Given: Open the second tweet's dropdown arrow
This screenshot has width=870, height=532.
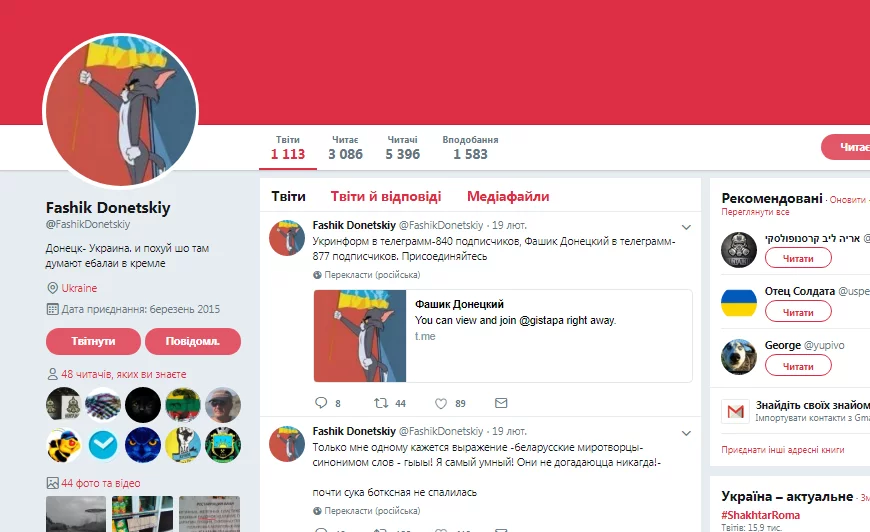Looking at the screenshot, I should pos(686,433).
